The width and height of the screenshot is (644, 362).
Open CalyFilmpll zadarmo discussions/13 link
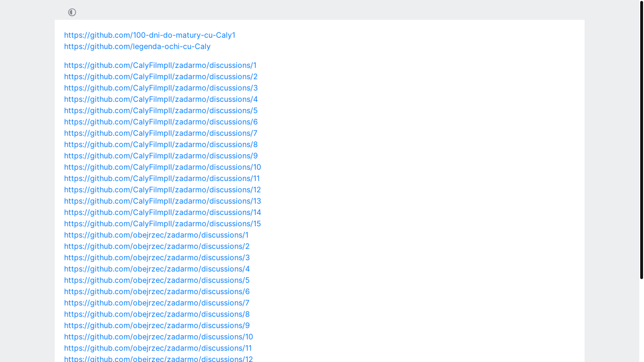coord(163,201)
